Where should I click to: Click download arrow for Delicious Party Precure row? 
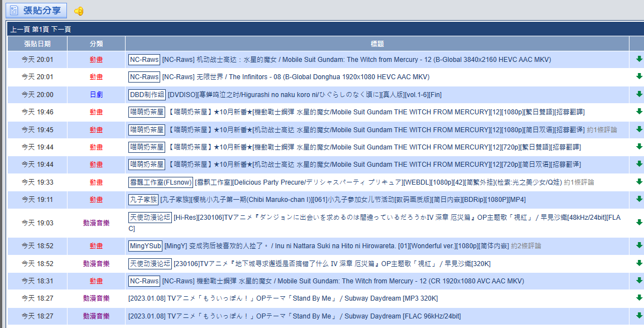639,181
